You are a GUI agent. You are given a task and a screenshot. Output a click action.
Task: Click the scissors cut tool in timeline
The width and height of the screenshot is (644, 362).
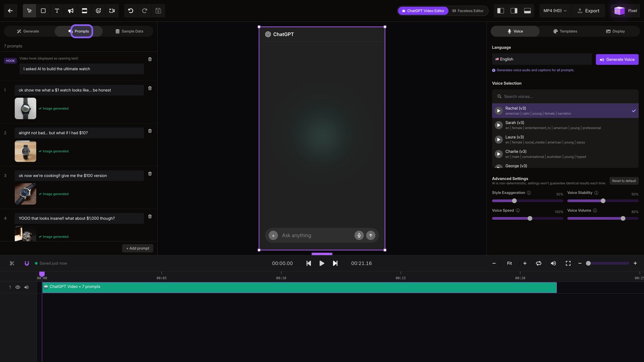coord(12,263)
